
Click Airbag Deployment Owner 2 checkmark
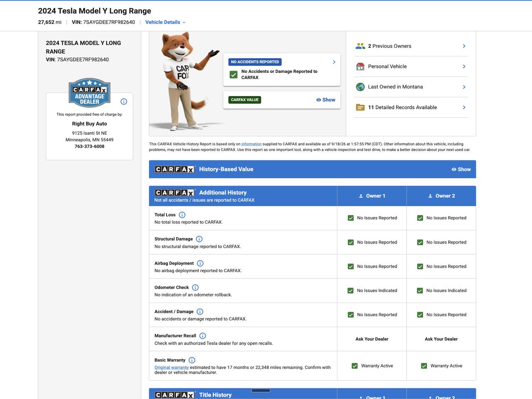tap(420, 266)
